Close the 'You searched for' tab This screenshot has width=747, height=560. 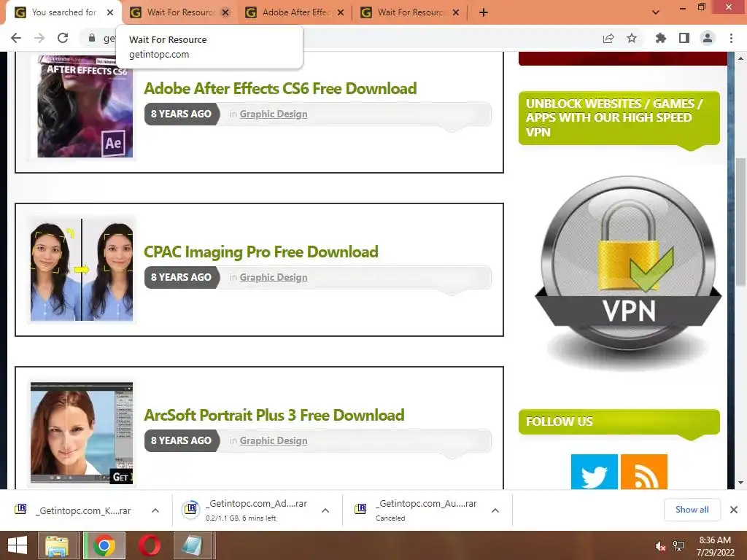pyautogui.click(x=110, y=12)
